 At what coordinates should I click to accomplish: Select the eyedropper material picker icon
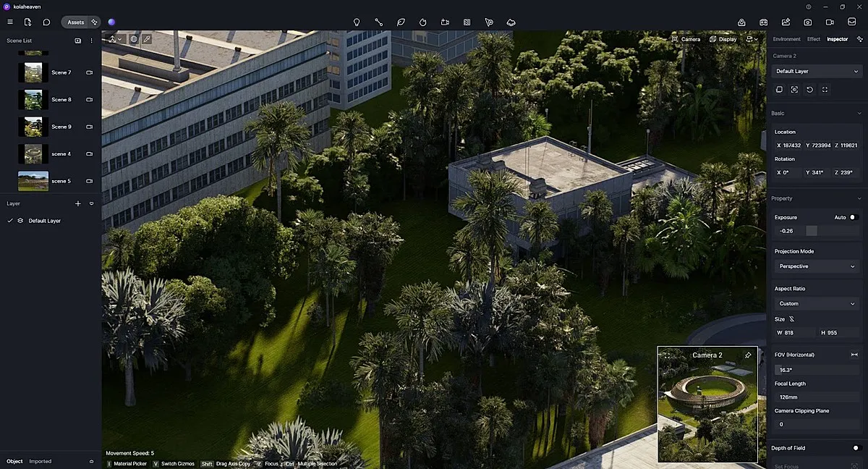click(147, 39)
